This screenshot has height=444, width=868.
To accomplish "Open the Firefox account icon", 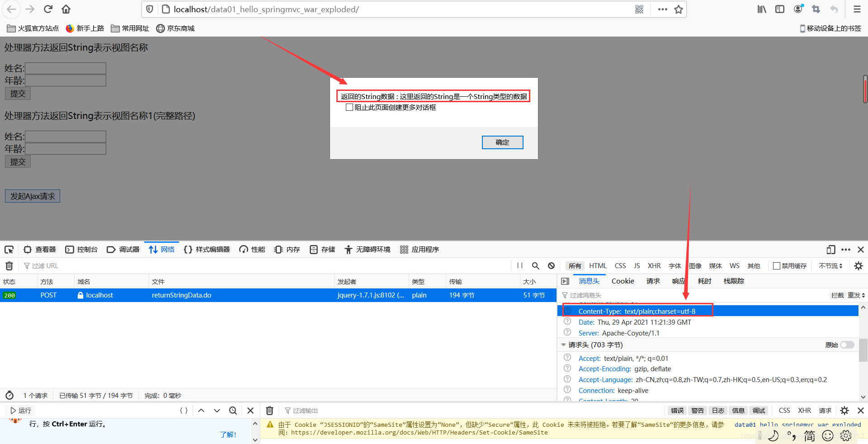I will (798, 9).
